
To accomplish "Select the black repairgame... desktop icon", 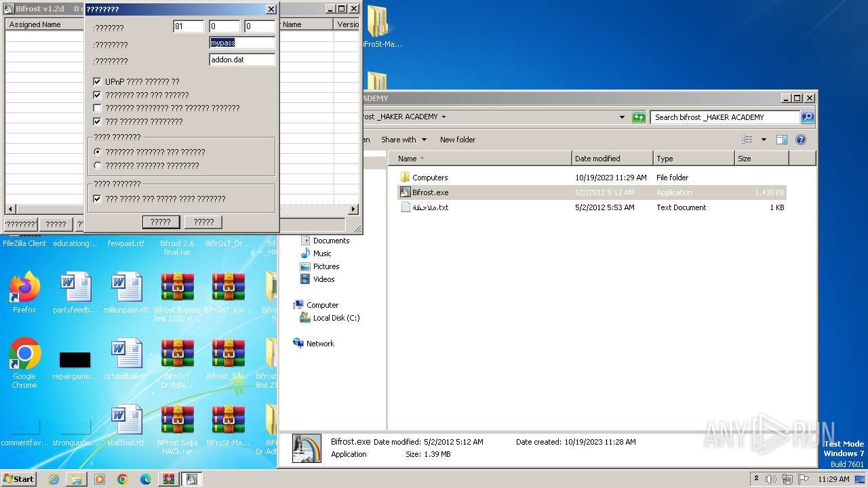I will click(x=75, y=365).
